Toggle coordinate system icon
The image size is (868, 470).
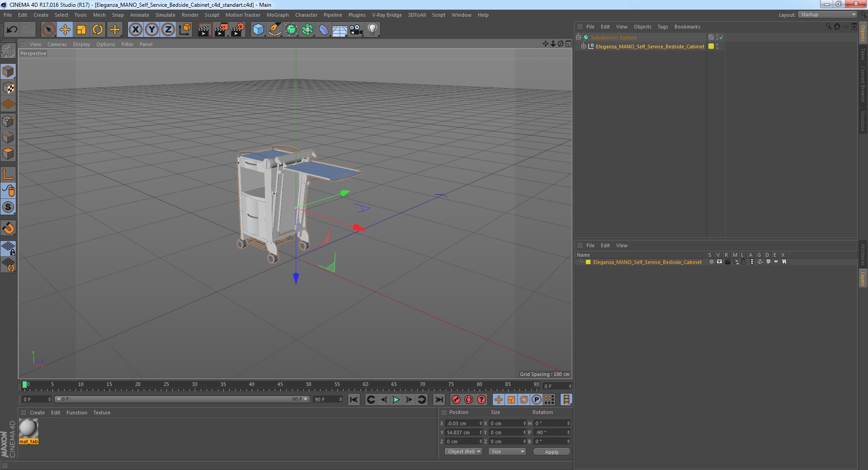click(x=184, y=30)
